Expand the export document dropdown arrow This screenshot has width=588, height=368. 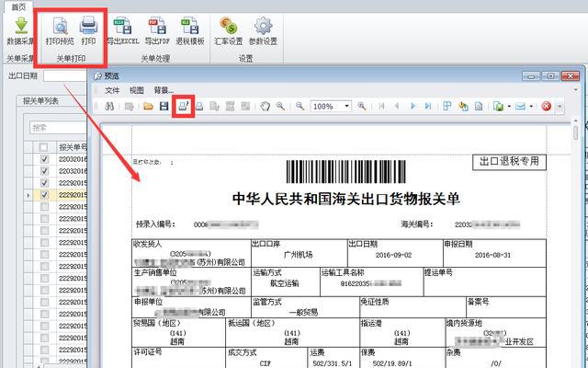click(x=509, y=107)
